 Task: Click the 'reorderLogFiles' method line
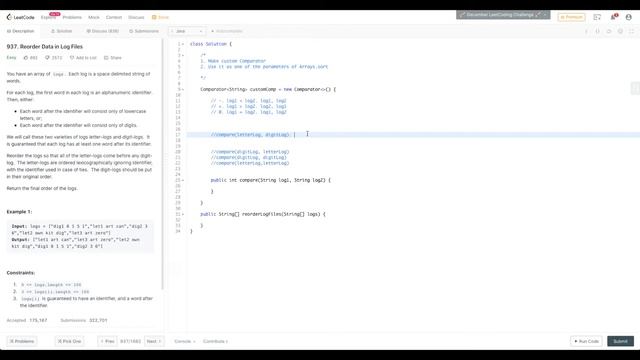pyautogui.click(x=263, y=214)
